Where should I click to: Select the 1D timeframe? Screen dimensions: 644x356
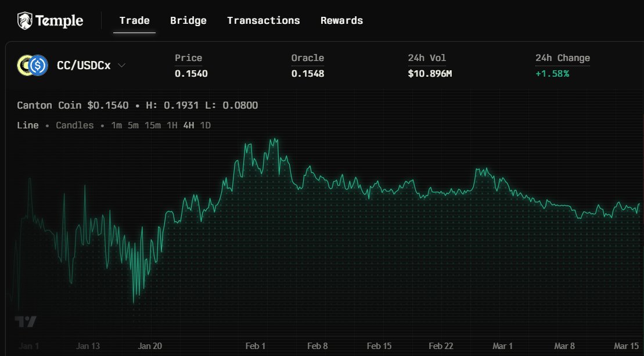[x=206, y=125]
